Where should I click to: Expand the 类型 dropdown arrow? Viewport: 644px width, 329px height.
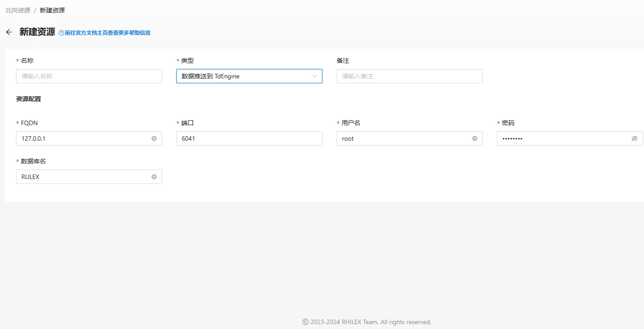pos(315,76)
